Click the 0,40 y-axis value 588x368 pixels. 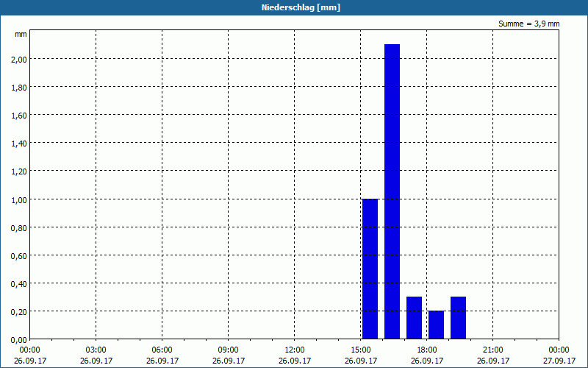(19, 284)
